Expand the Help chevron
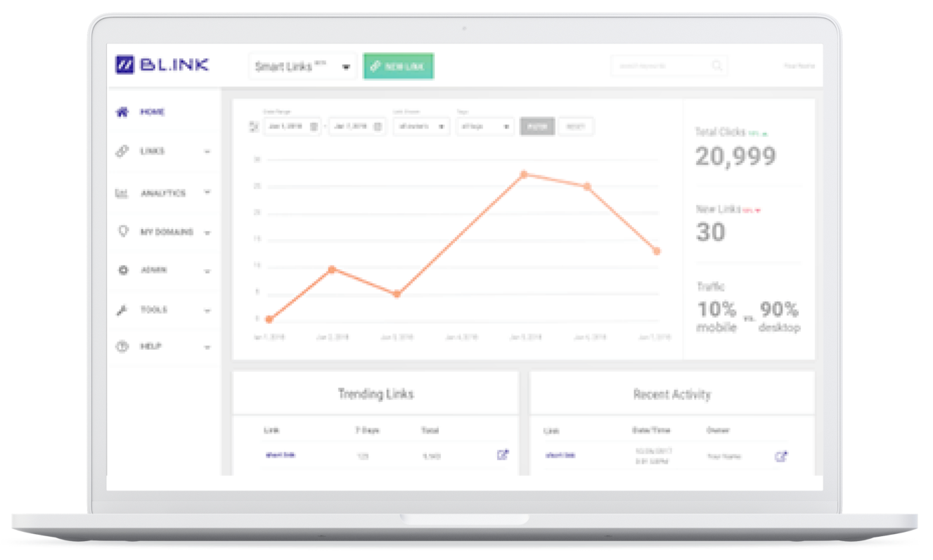 [207, 347]
